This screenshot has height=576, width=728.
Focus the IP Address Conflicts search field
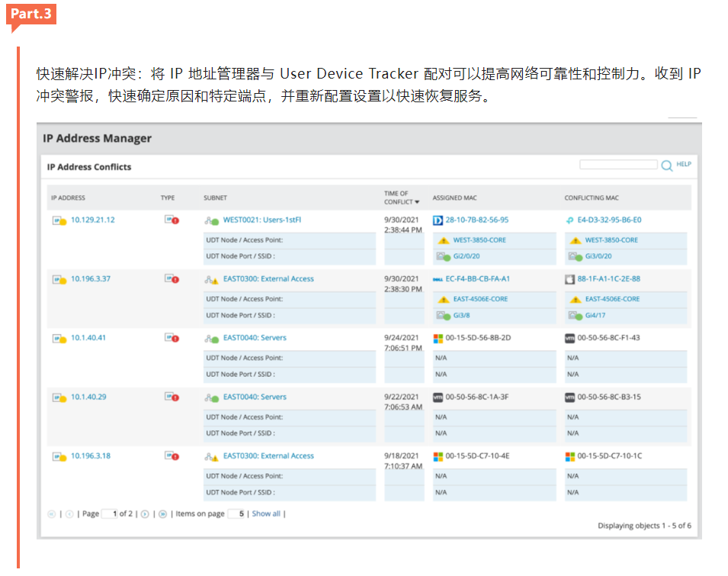pyautogui.click(x=618, y=165)
